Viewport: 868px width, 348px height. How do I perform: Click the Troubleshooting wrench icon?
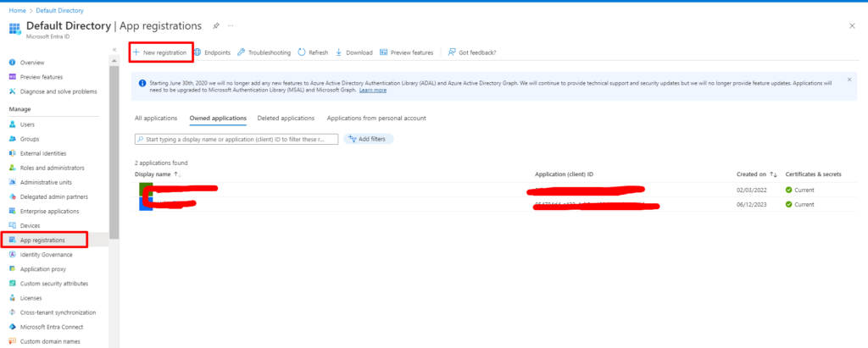(241, 52)
